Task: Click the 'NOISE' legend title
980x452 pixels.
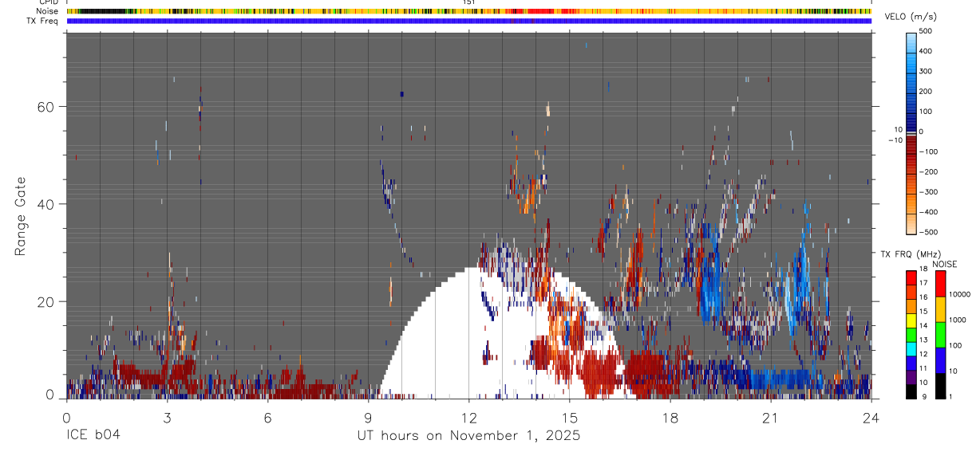Action: (x=943, y=264)
